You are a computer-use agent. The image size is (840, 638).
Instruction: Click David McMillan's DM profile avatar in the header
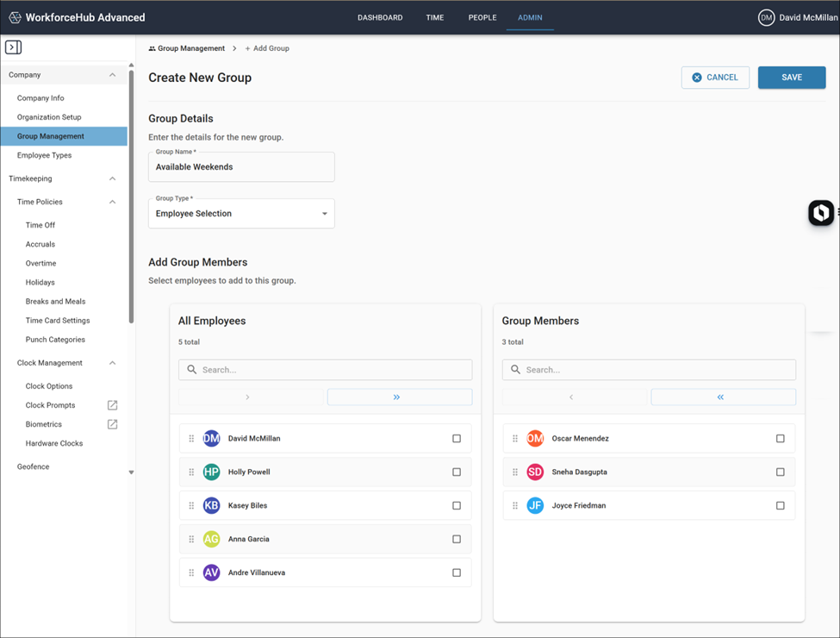tap(766, 18)
